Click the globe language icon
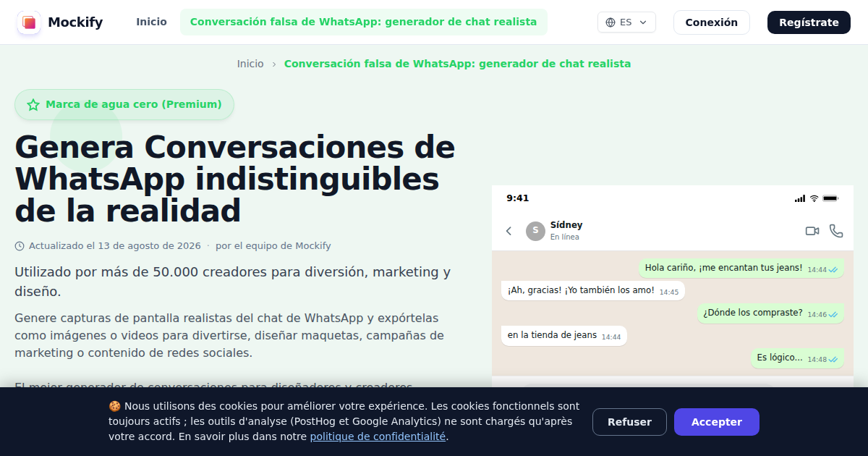Image resolution: width=868 pixels, height=456 pixels. pos(610,22)
